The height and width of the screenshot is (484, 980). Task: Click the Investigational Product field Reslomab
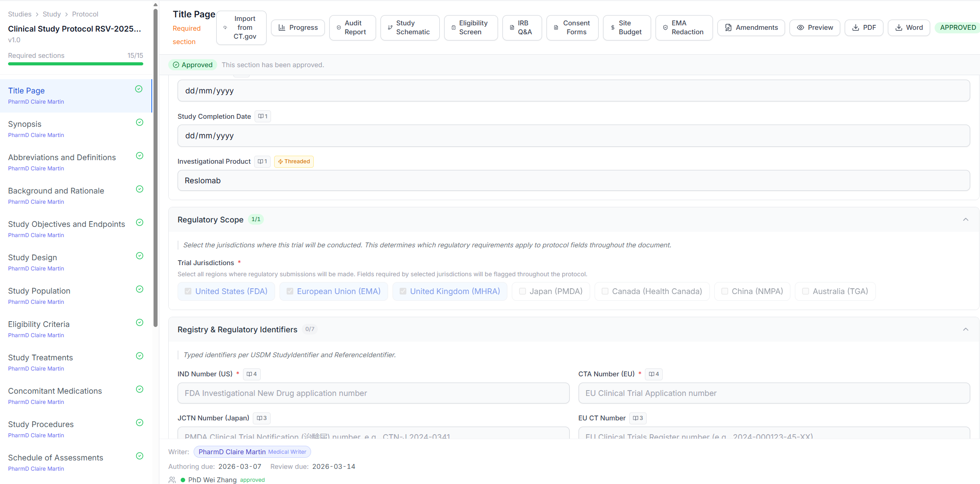[573, 181]
